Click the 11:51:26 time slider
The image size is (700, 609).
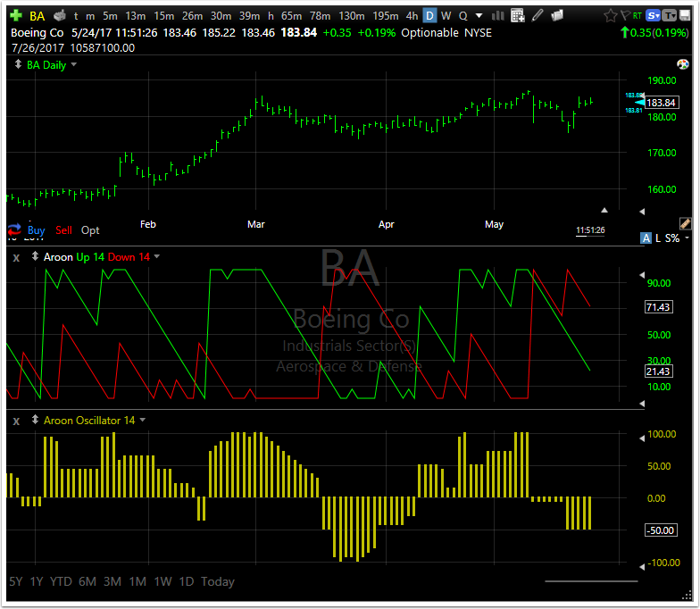(590, 230)
